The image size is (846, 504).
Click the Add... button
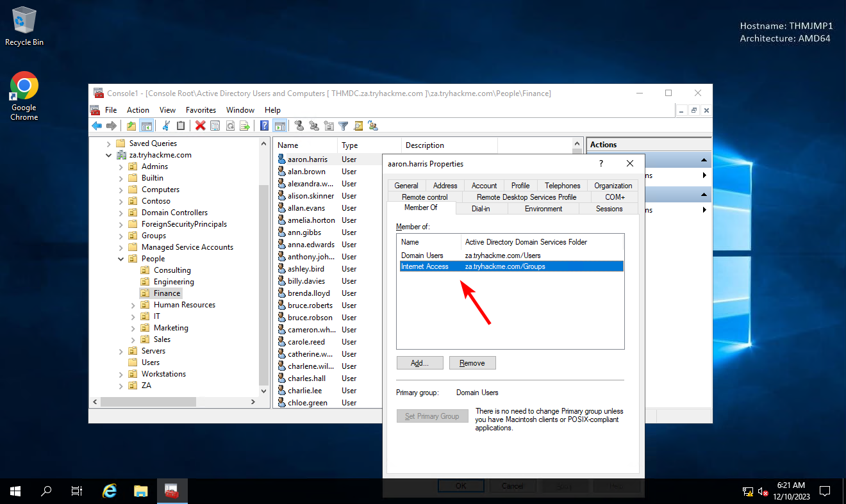[x=420, y=363]
